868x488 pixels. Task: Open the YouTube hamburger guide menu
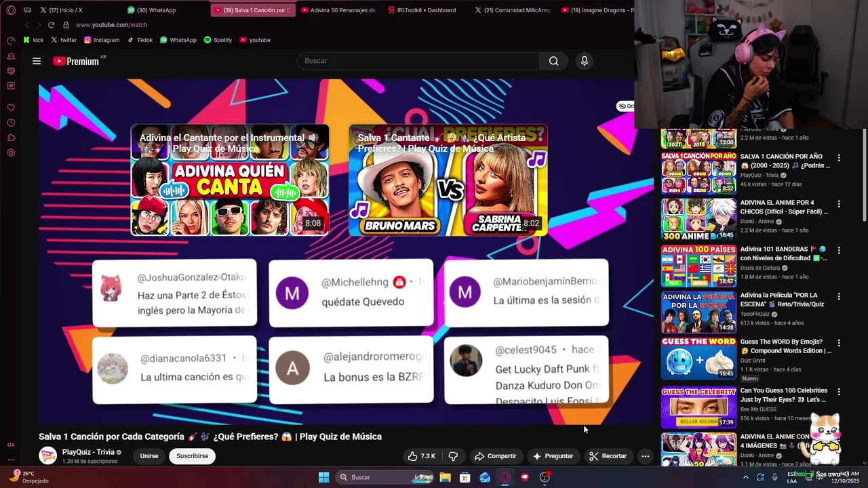pyautogui.click(x=37, y=61)
